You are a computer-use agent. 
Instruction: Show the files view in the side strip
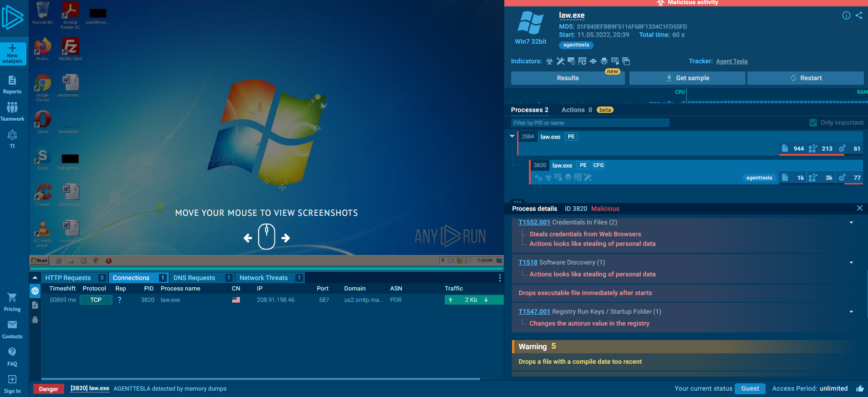coord(35,305)
